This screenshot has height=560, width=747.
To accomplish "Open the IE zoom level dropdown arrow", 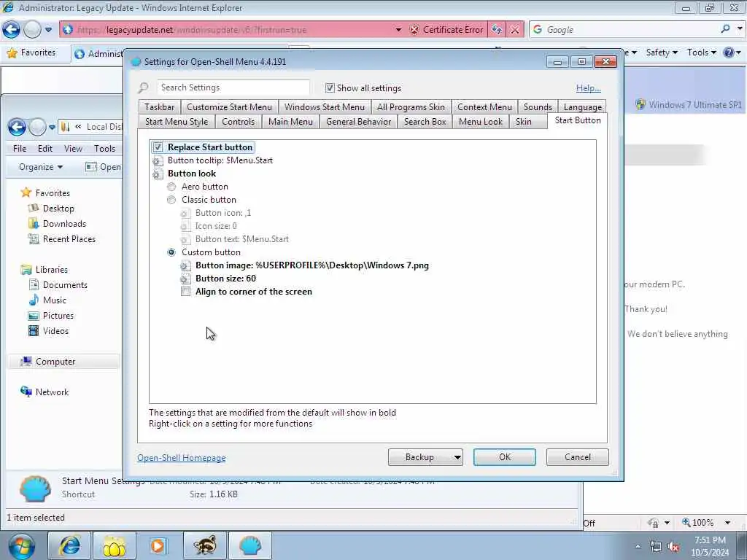I will tap(727, 523).
